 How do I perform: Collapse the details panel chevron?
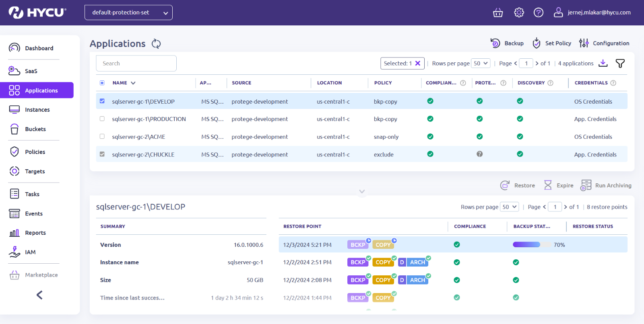(x=362, y=191)
